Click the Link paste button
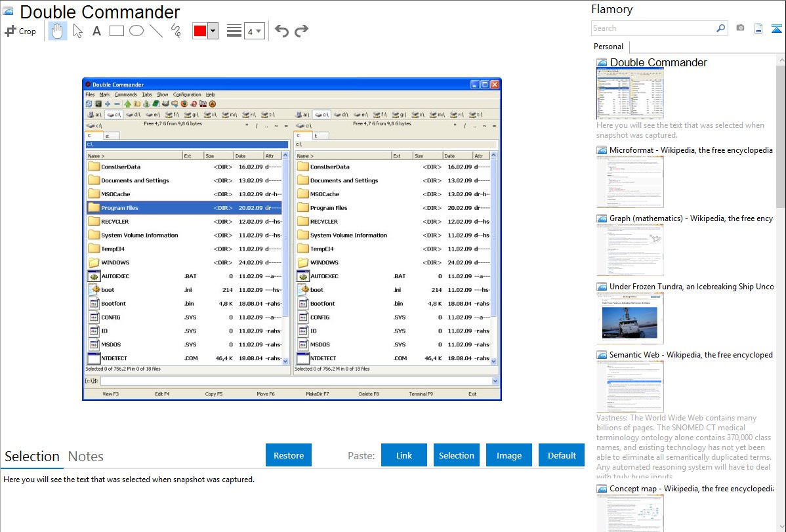The height and width of the screenshot is (532, 786). point(404,455)
